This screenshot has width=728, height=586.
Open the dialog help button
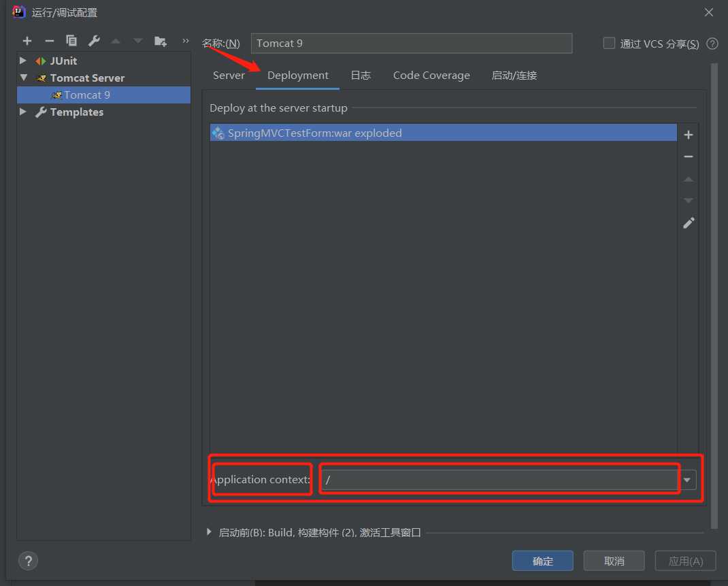29,561
